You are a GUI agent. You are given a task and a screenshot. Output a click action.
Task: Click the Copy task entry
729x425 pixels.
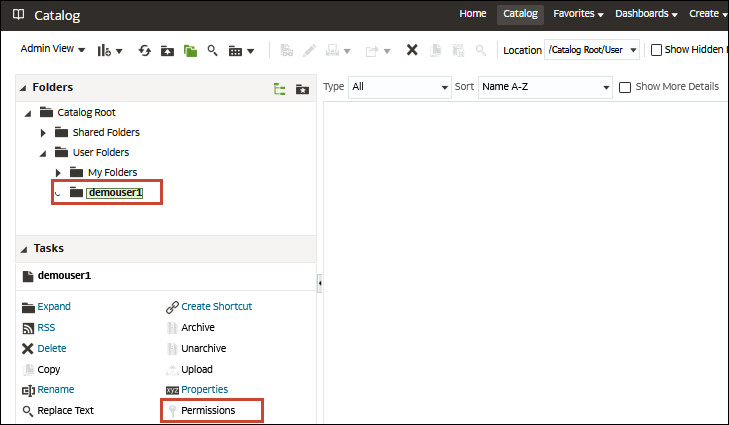(x=49, y=370)
